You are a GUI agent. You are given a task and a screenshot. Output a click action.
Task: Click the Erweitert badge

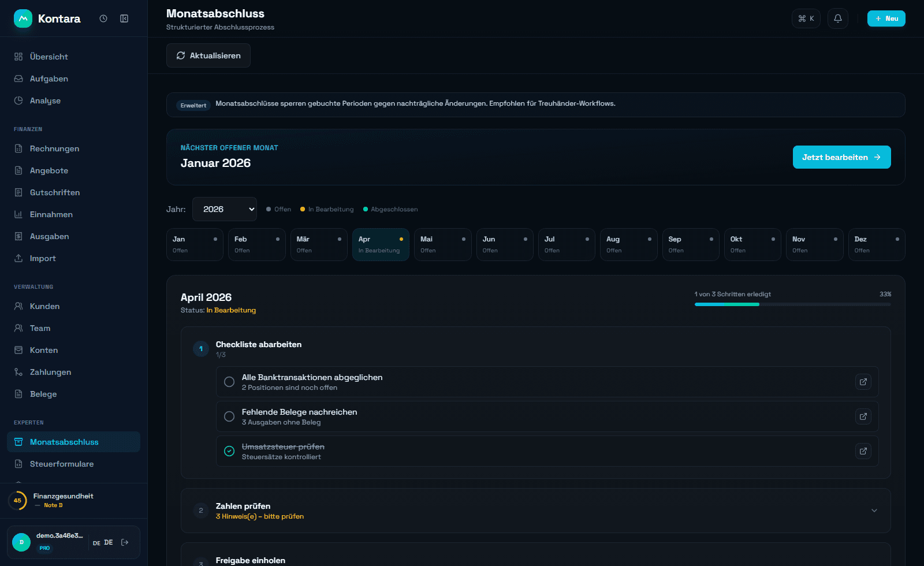(x=193, y=105)
